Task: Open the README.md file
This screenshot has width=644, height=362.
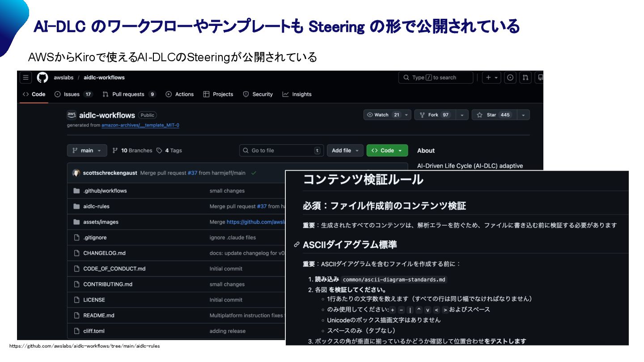Action: tap(99, 316)
